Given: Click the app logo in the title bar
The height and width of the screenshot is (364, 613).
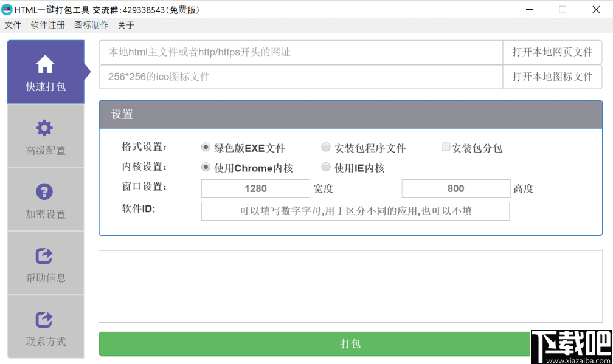Looking at the screenshot, I should [9, 9].
